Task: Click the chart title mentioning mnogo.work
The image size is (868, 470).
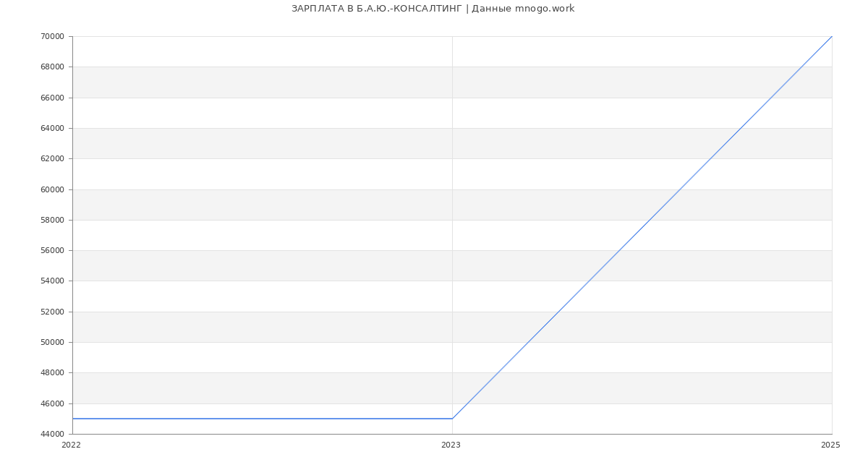Action: (433, 9)
